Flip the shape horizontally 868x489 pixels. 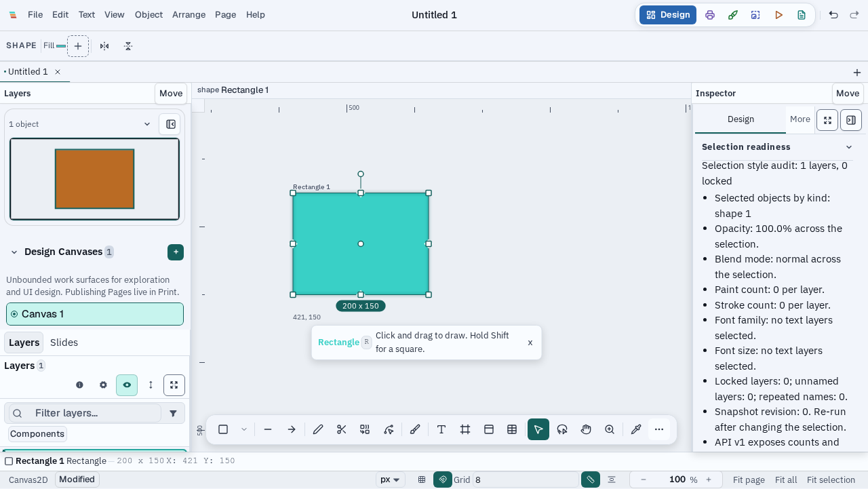[104, 46]
